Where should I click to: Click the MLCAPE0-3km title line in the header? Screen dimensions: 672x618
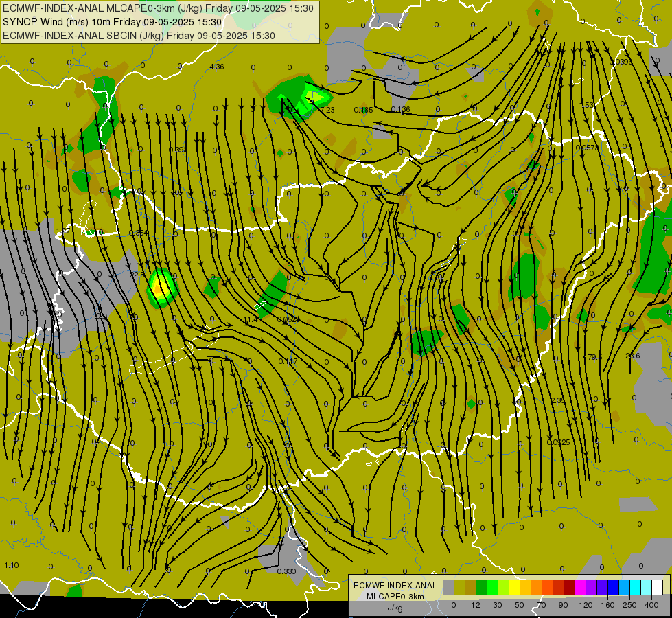(158, 8)
